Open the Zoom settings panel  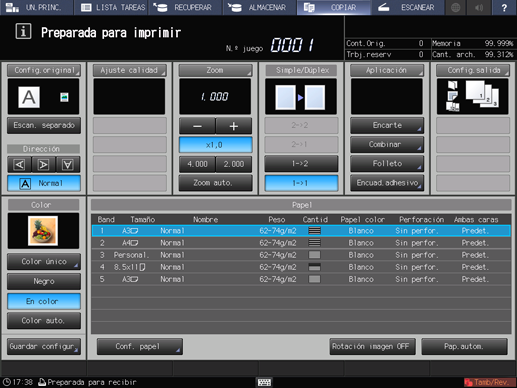[x=215, y=70]
